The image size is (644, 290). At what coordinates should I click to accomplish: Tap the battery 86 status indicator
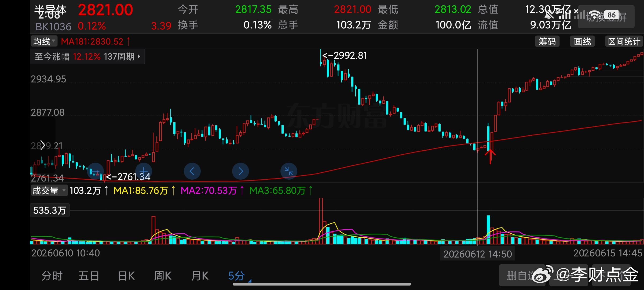612,15
